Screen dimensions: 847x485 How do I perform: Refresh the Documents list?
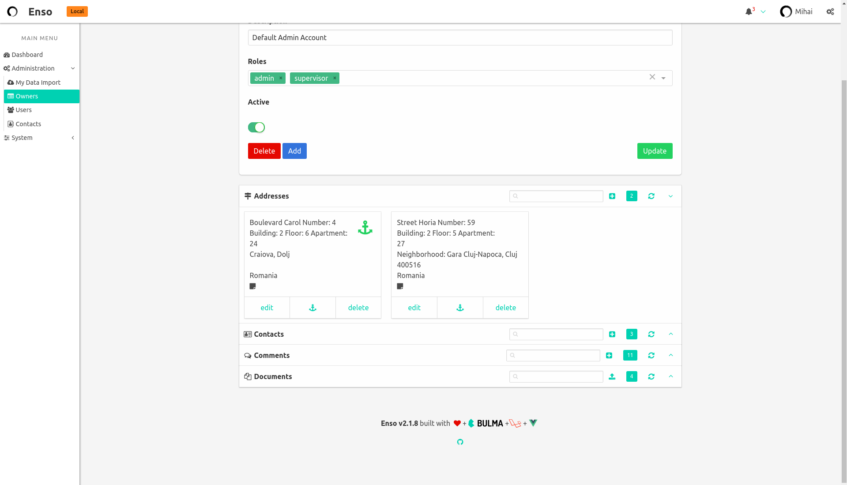651,376
